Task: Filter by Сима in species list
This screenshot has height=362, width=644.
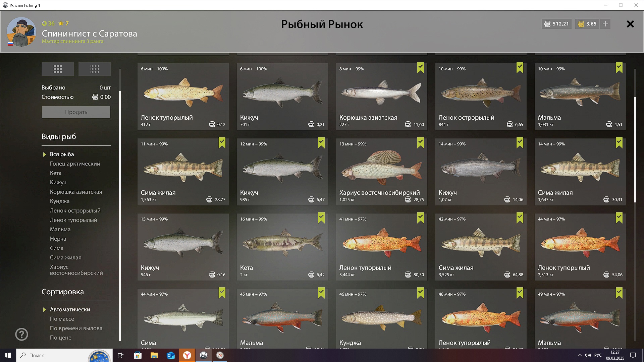Action: point(57,248)
